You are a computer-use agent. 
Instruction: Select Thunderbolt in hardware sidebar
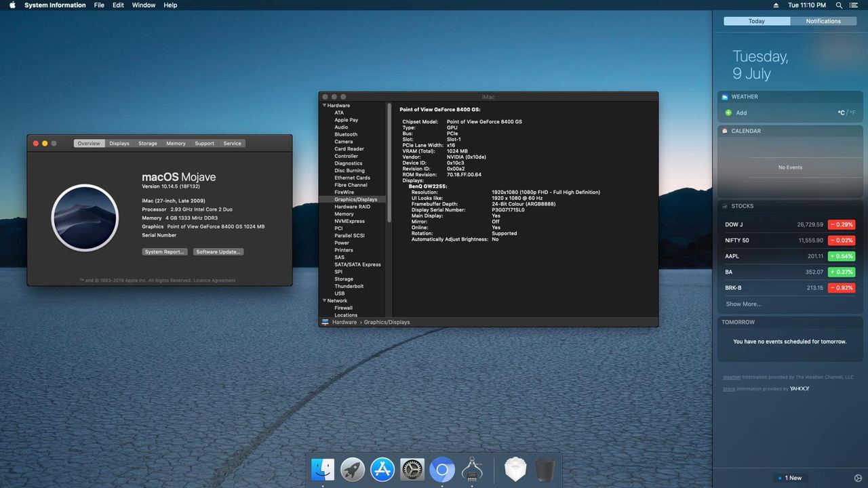pyautogui.click(x=349, y=286)
